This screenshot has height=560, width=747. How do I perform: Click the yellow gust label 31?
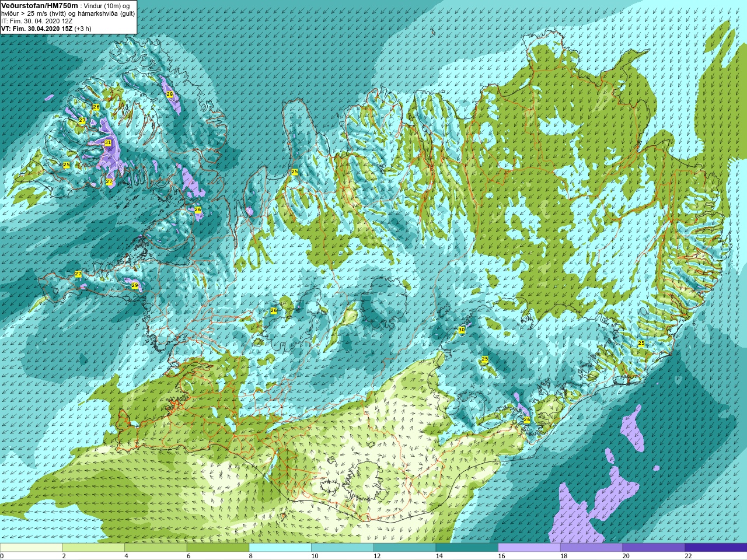108,143
